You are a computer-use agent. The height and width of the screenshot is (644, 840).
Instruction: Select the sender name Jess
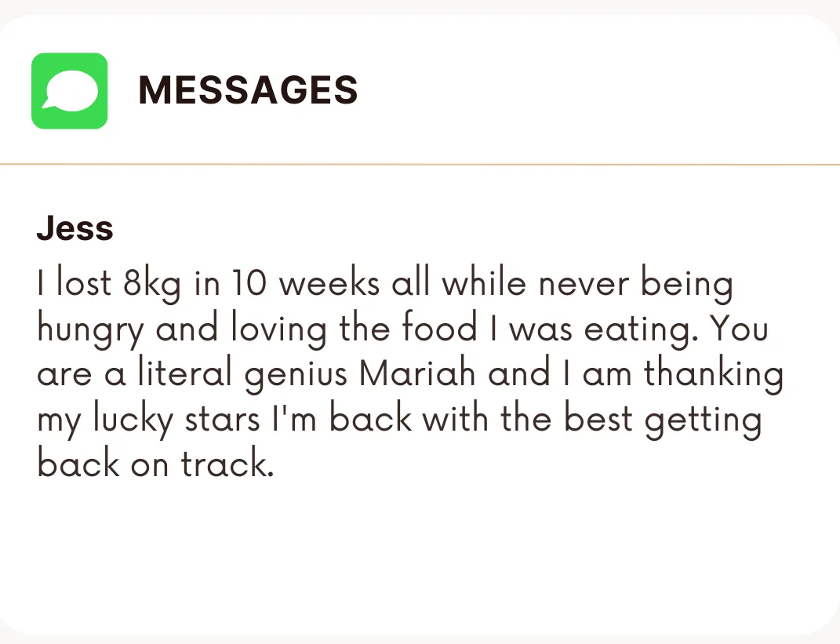(x=75, y=229)
